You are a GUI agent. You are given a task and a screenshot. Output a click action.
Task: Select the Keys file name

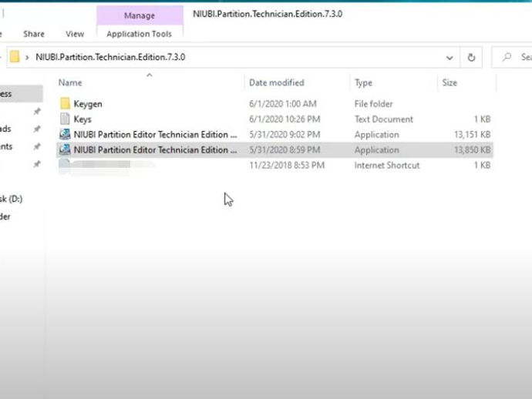pos(82,119)
